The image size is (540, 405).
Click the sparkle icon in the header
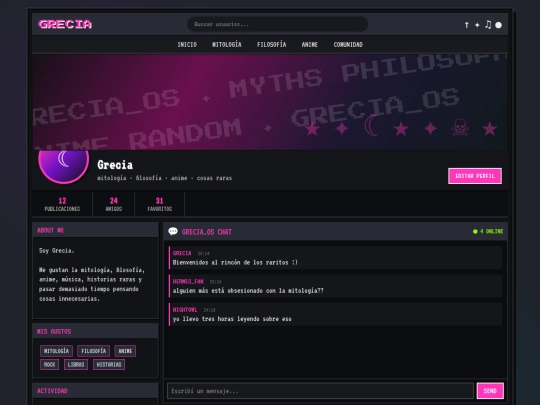pos(477,25)
